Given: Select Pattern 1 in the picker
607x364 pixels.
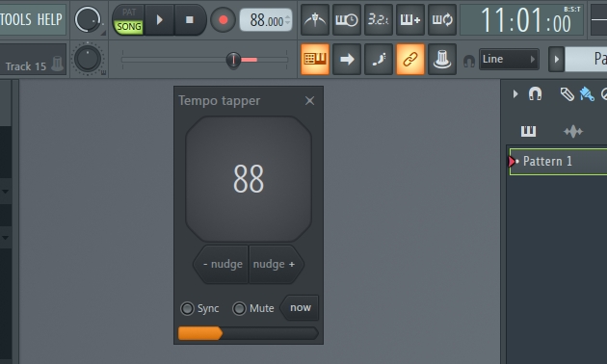Looking at the screenshot, I should (558, 162).
